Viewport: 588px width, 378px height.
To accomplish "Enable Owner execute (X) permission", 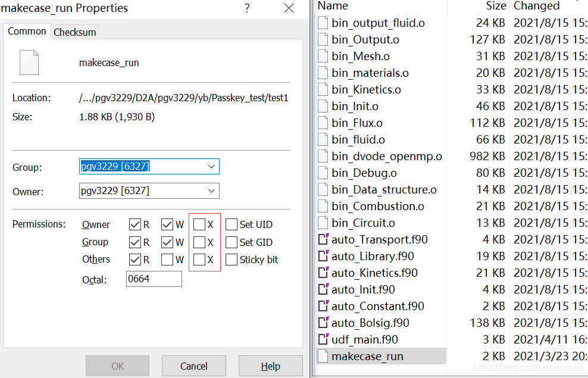I will click(199, 224).
